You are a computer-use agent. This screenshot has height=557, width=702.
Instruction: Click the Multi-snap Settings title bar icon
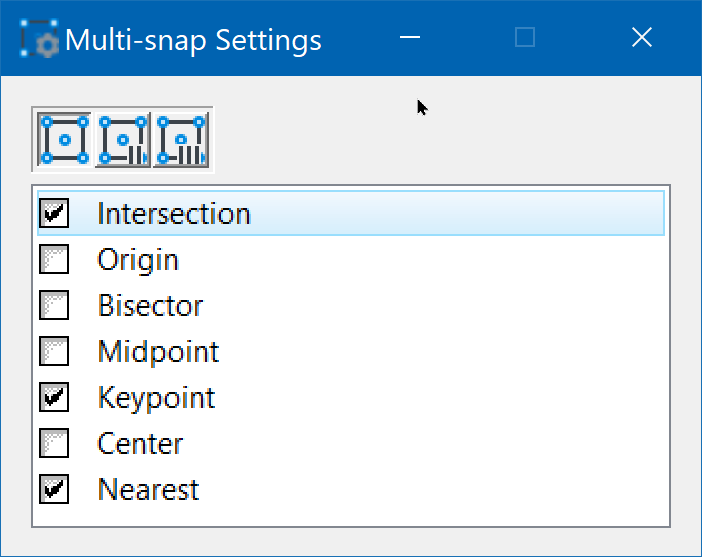coord(40,38)
